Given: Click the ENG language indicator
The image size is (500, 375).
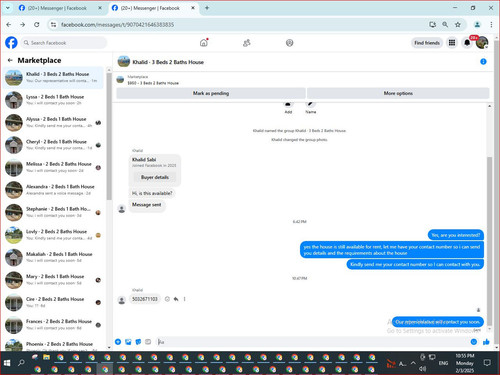Looking at the screenshot, I should click(443, 363).
